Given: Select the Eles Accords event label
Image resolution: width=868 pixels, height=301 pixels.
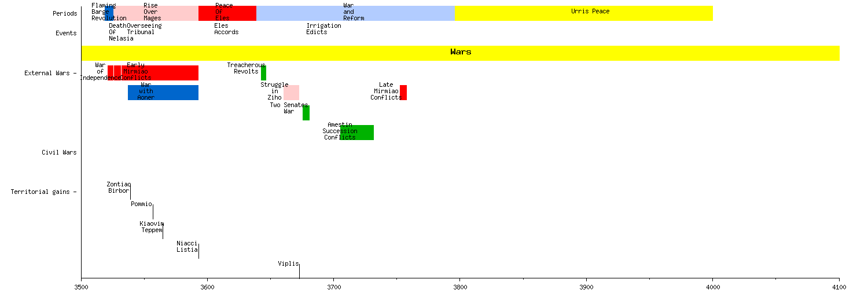Looking at the screenshot, I should (226, 29).
